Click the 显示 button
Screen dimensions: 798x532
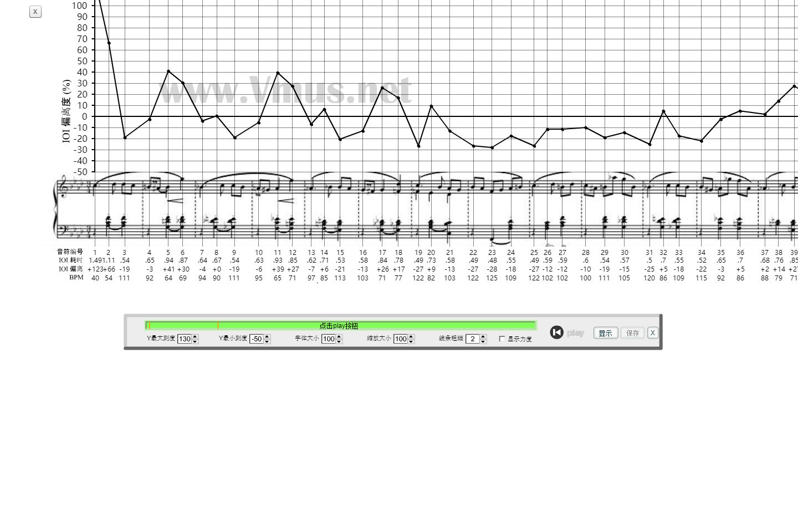point(605,333)
